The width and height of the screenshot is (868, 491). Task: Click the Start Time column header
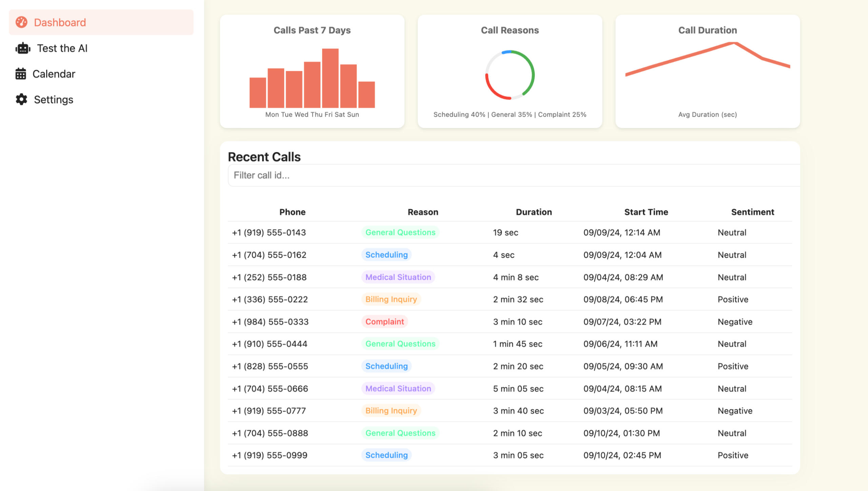(646, 212)
